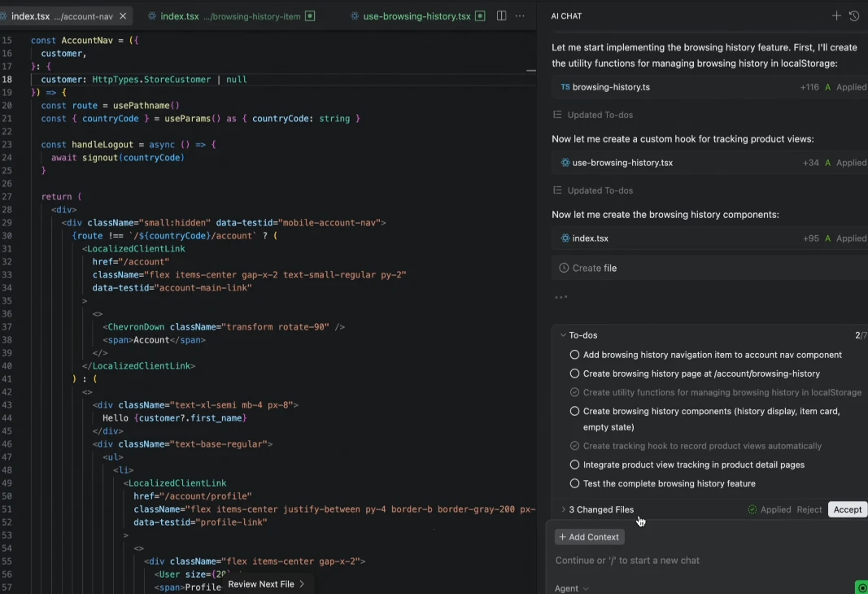This screenshot has width=868, height=594.
Task: Open editor more actions ellipsis
Action: click(520, 16)
